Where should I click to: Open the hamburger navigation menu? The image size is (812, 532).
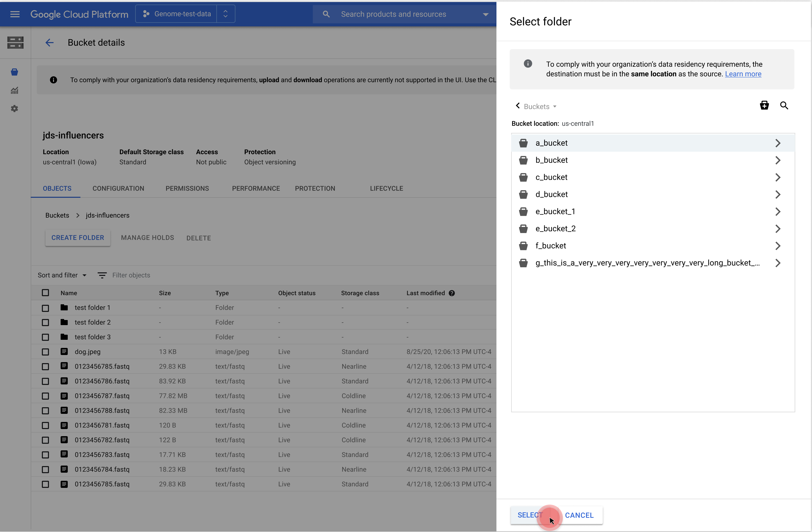point(15,14)
